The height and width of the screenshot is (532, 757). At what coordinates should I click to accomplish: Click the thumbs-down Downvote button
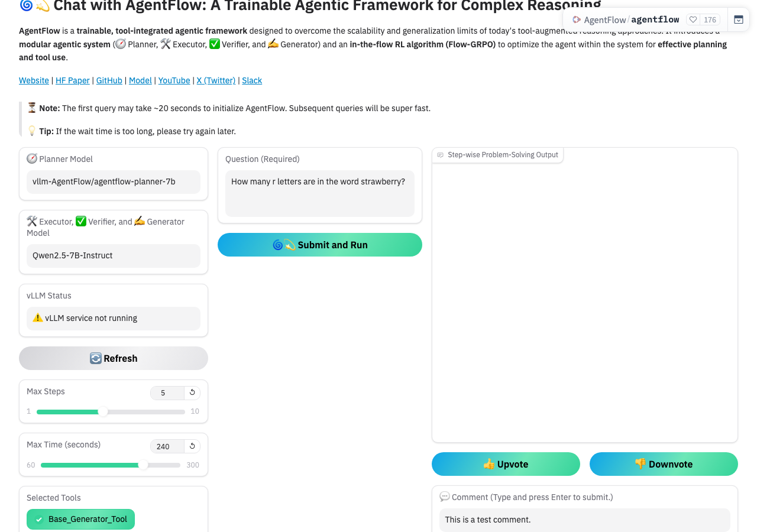(x=664, y=464)
